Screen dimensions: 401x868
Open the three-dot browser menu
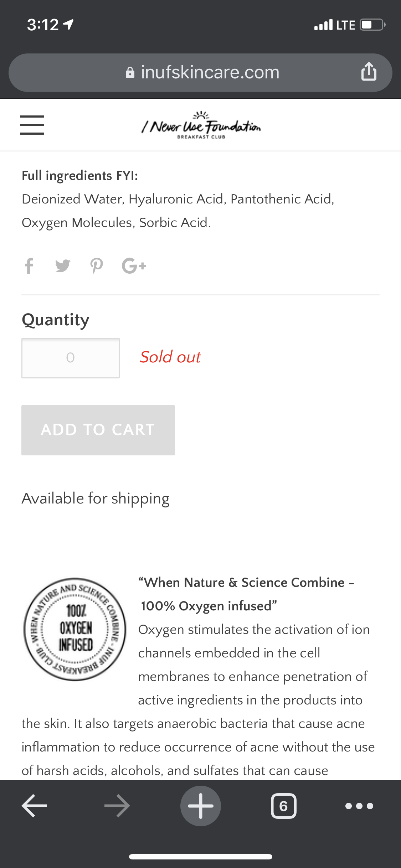pos(359,806)
